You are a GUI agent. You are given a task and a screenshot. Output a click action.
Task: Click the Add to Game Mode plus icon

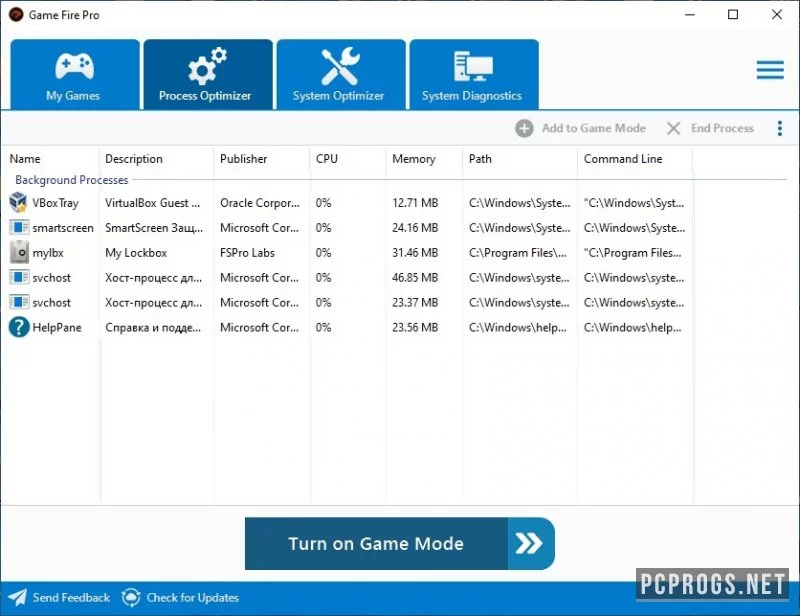click(524, 129)
